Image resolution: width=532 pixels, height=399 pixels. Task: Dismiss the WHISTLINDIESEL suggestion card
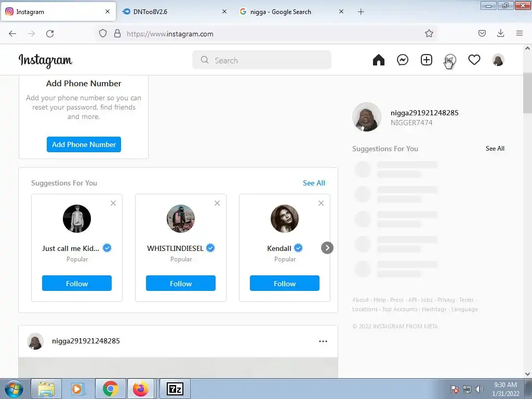[217, 203]
